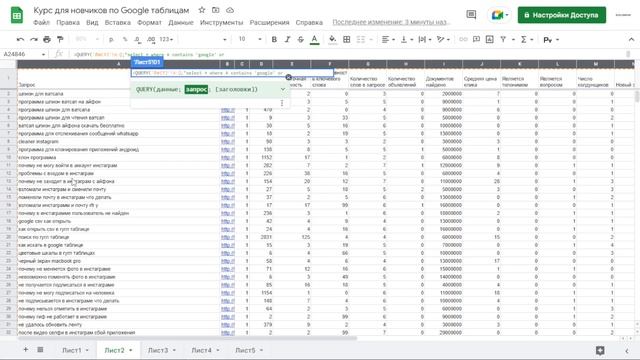
Task: Open merge cells dropdown
Action: 371,40
